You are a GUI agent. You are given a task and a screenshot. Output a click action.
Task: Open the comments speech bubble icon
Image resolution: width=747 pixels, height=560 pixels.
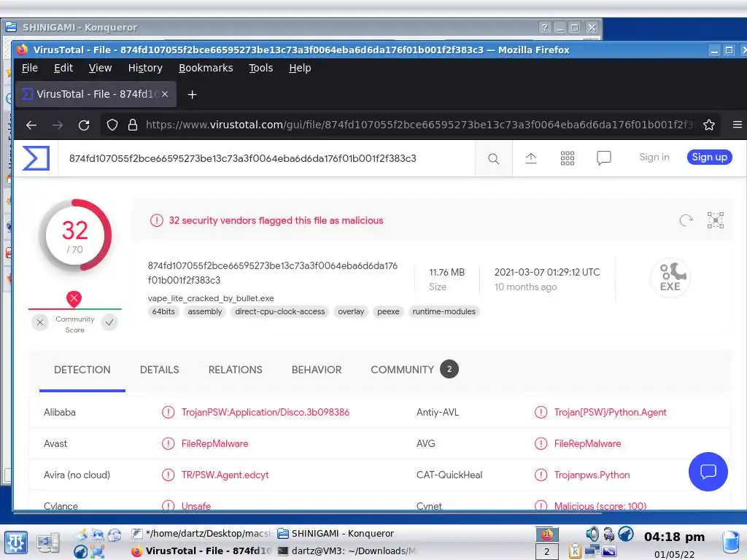click(603, 157)
